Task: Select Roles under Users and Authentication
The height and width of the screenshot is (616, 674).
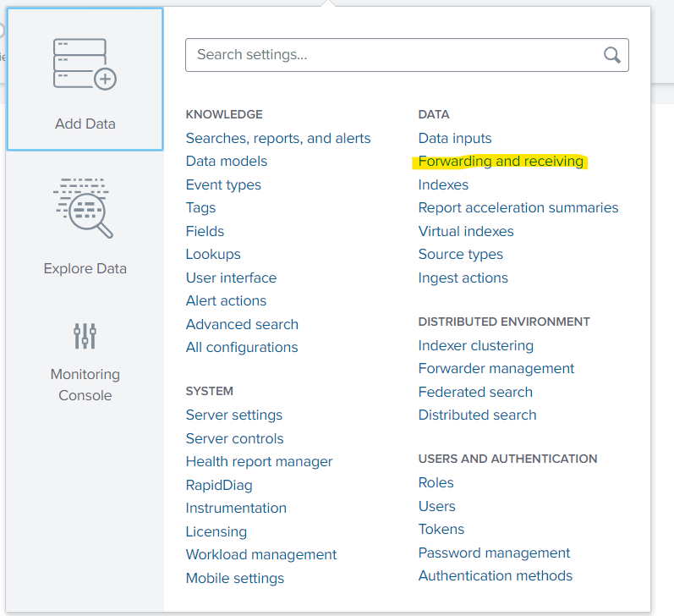Action: 436,483
